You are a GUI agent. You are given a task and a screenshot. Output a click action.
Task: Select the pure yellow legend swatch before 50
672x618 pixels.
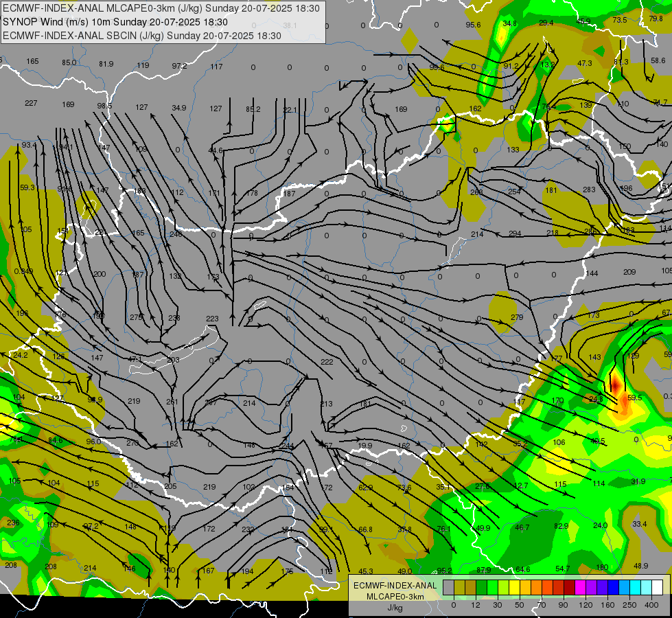tap(515, 587)
